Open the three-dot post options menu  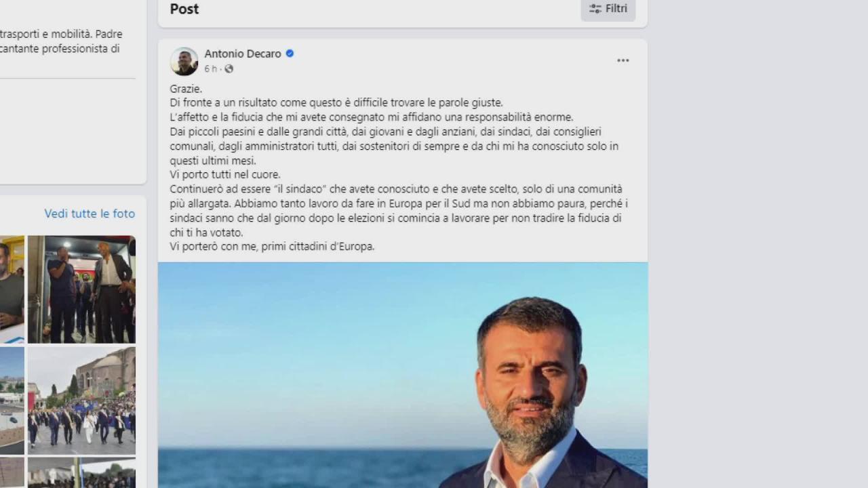click(623, 61)
